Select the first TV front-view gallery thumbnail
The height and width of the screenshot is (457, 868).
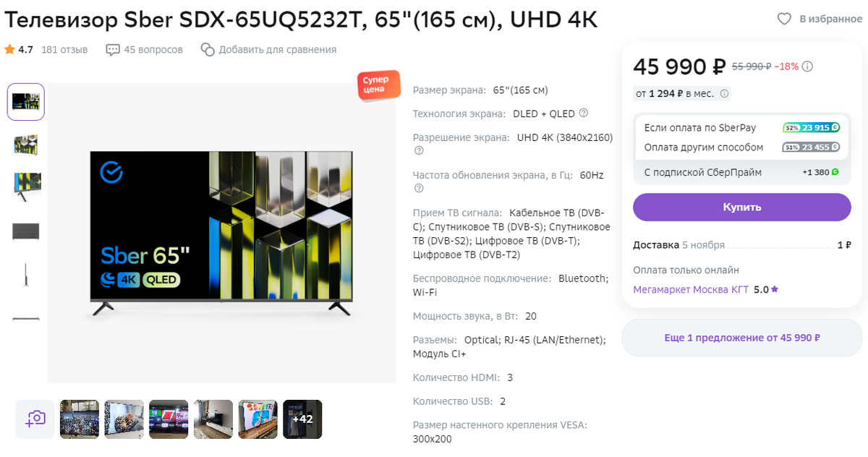coord(26,101)
